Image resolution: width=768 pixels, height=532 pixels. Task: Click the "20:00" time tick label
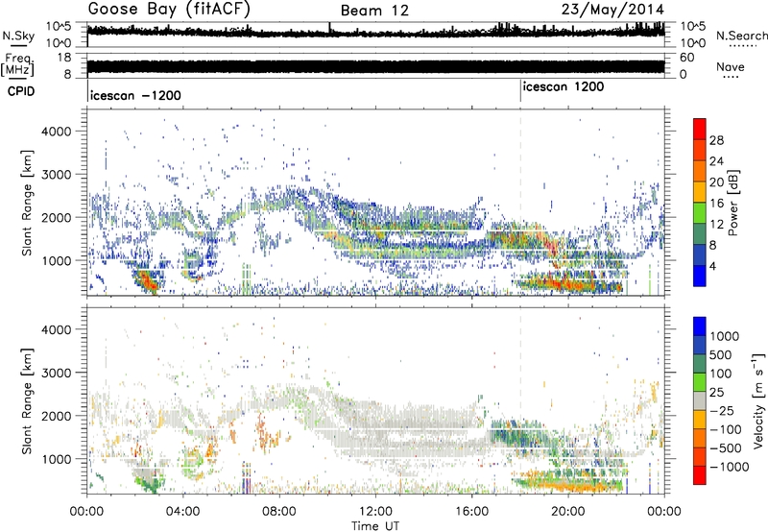(568, 512)
